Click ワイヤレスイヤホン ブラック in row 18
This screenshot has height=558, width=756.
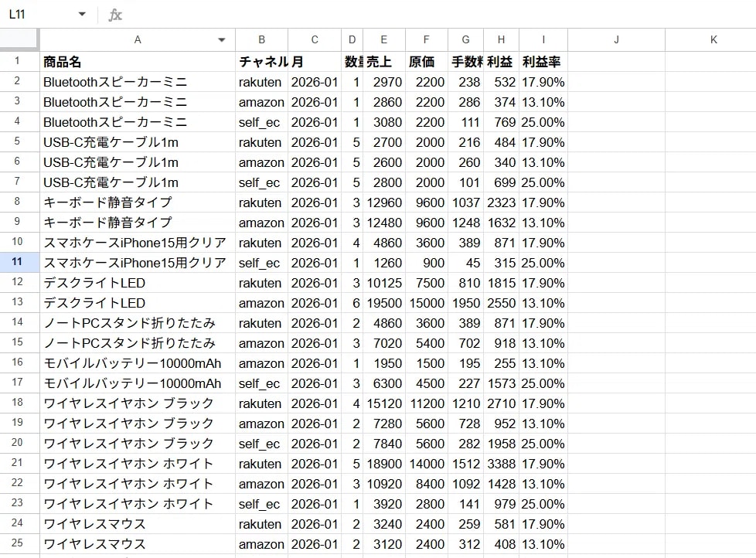coord(138,403)
